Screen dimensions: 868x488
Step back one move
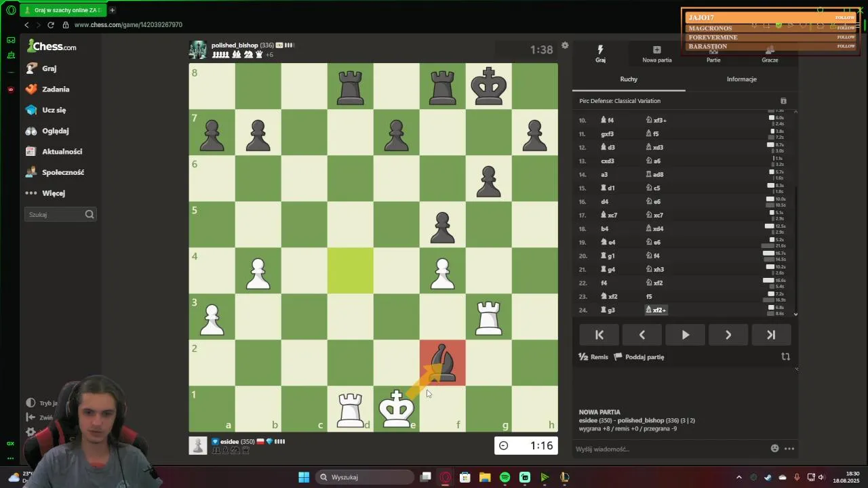click(x=642, y=335)
